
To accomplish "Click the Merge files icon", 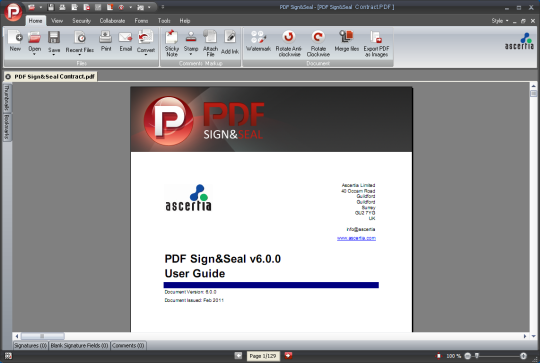I will 346,37.
